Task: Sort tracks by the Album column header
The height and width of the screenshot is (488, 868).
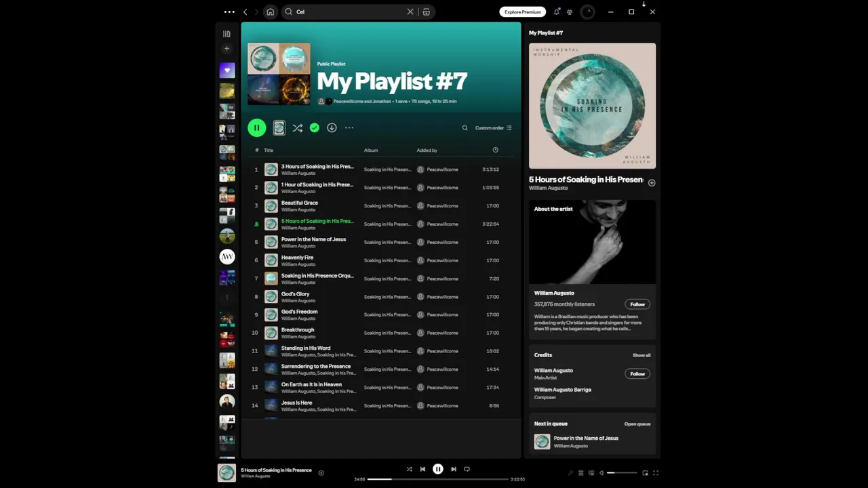Action: 371,150
